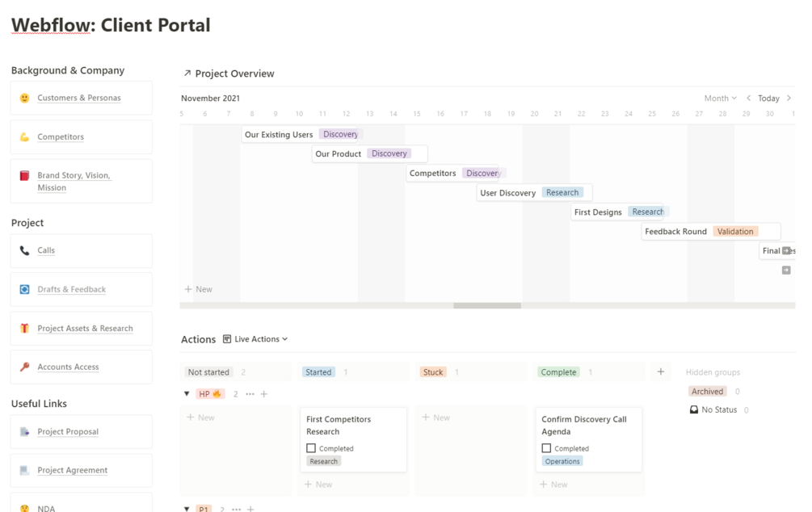Select the Not started column header
The height and width of the screenshot is (512, 812).
[x=208, y=372]
